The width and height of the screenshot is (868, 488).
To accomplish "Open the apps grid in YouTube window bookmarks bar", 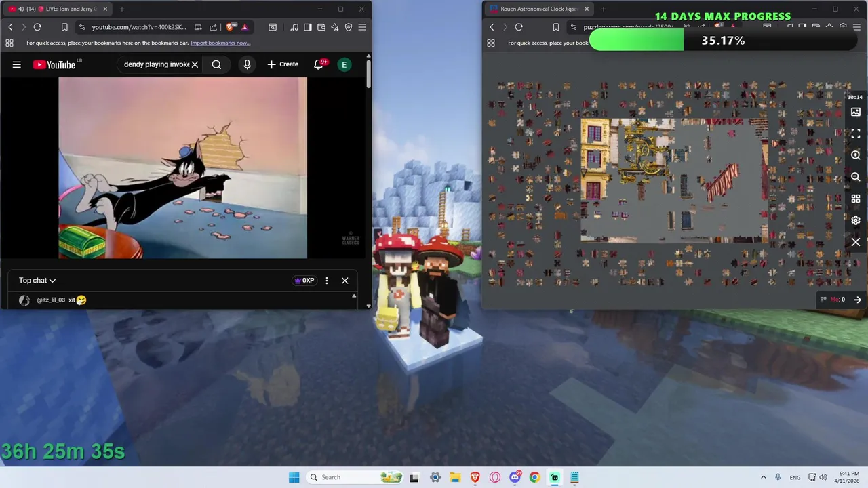I will click(9, 43).
